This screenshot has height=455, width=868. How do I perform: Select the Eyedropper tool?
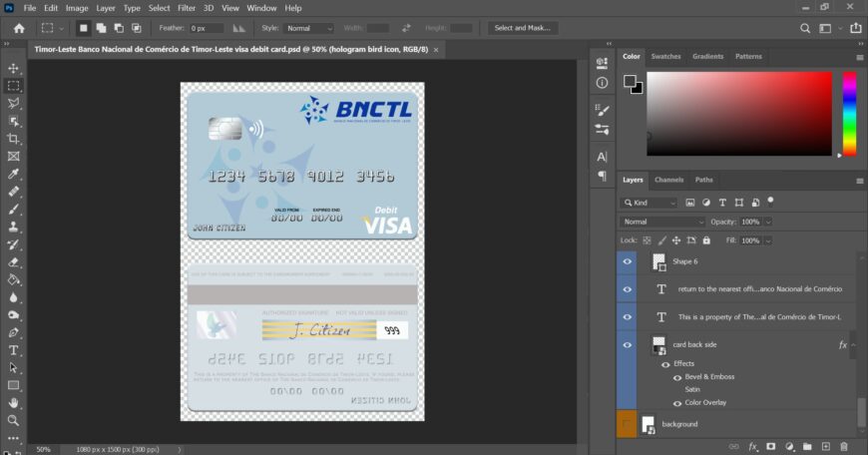13,175
